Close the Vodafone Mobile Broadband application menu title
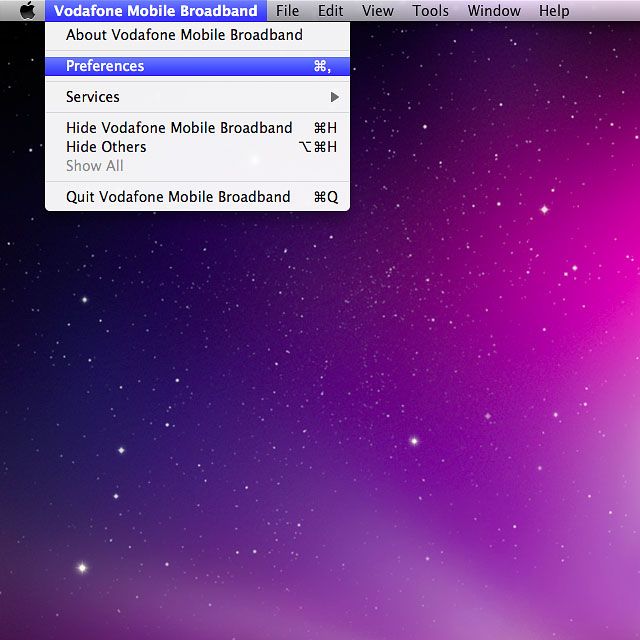 tap(155, 11)
